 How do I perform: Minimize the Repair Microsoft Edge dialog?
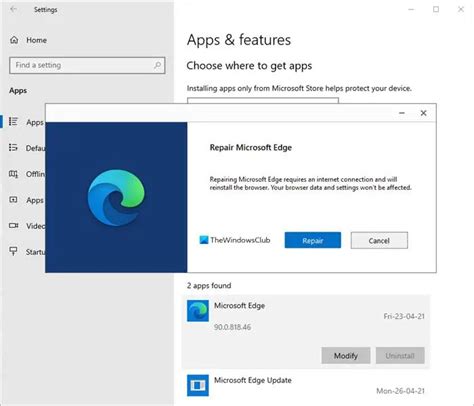click(402, 113)
